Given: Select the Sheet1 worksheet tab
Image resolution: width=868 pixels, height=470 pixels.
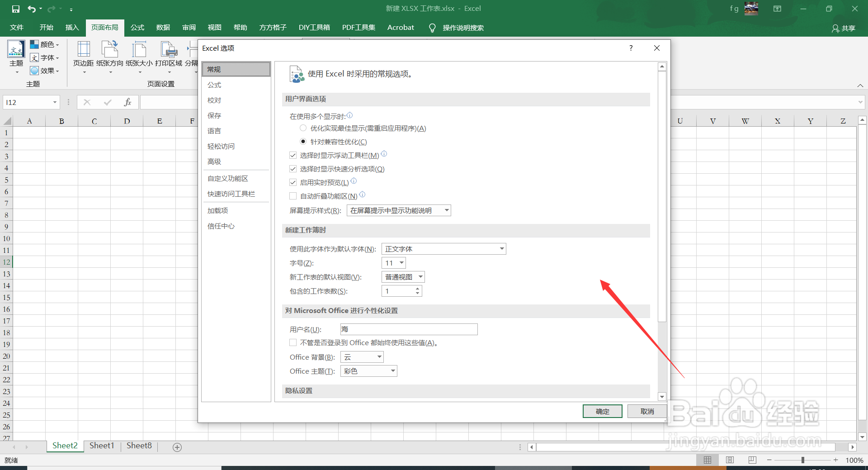Looking at the screenshot, I should click(x=102, y=445).
